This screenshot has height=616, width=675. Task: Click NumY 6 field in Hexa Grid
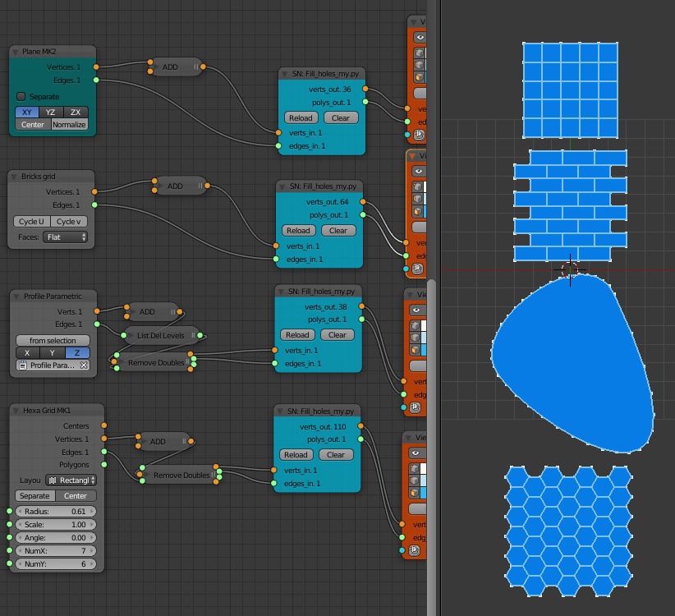click(x=56, y=564)
